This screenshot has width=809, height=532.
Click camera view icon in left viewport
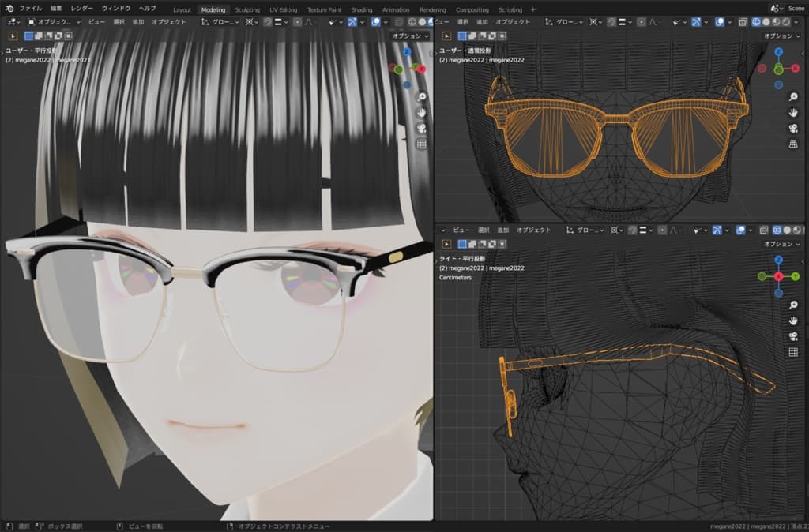pyautogui.click(x=421, y=128)
